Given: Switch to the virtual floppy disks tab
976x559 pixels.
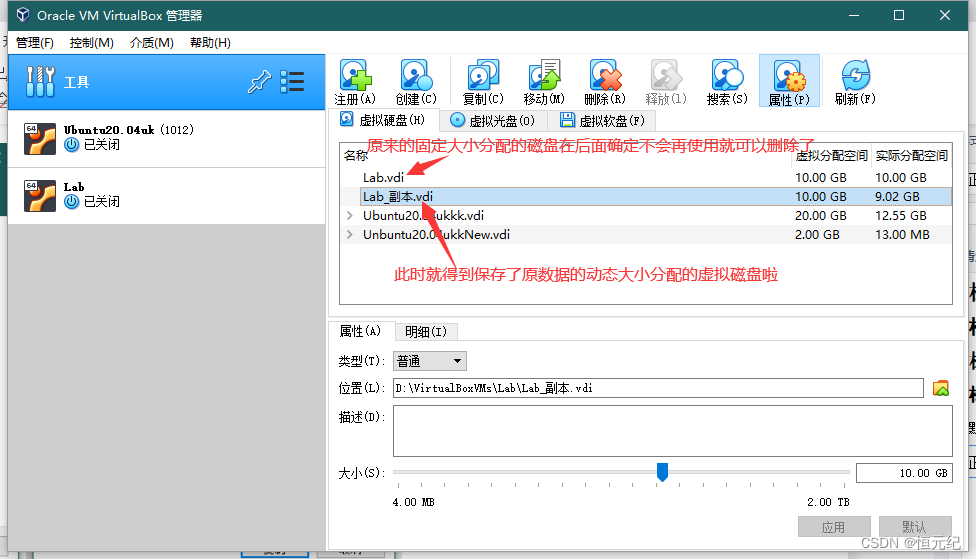Looking at the screenshot, I should point(603,120).
